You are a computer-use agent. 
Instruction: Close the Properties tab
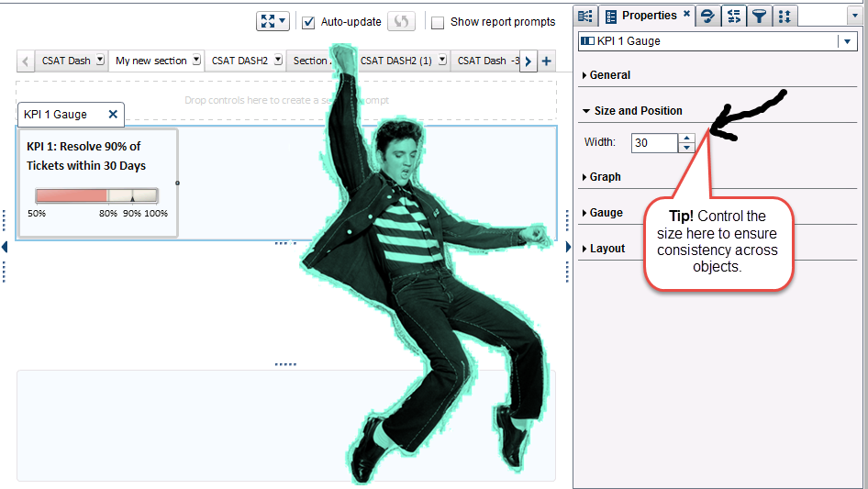tap(686, 13)
